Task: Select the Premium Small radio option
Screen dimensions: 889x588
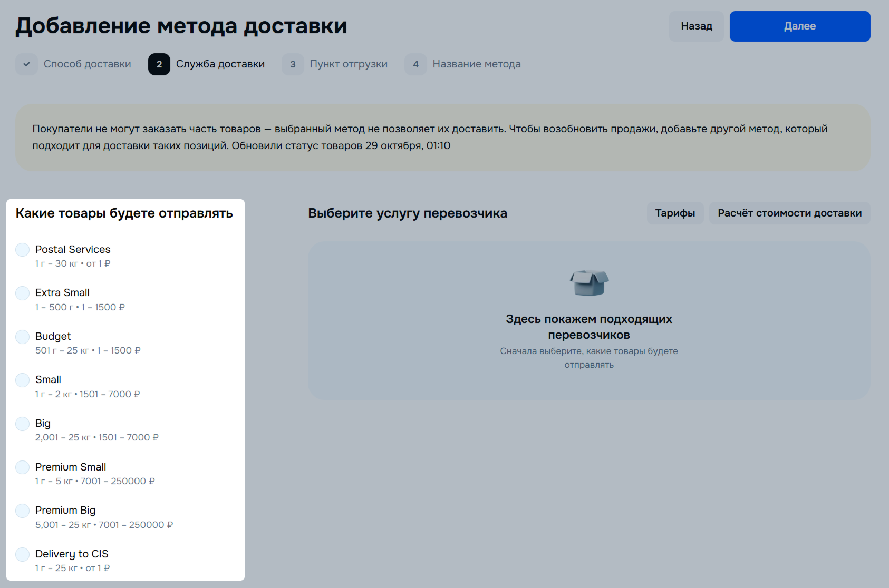Action: [x=23, y=467]
